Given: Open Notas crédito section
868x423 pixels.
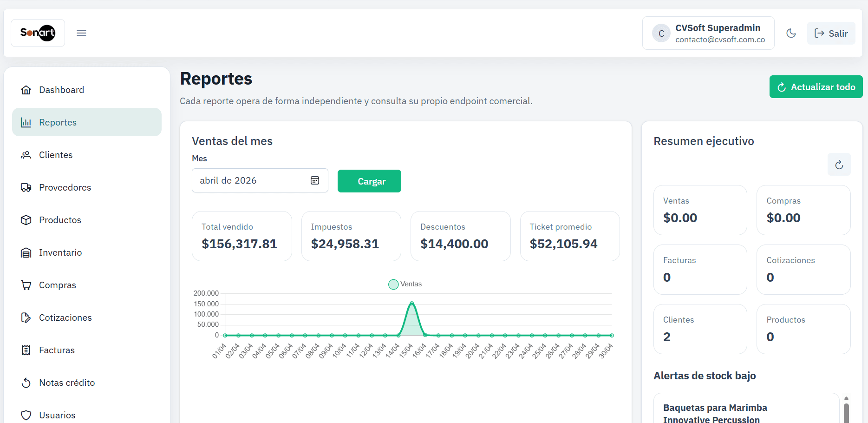Looking at the screenshot, I should pyautogui.click(x=87, y=383).
